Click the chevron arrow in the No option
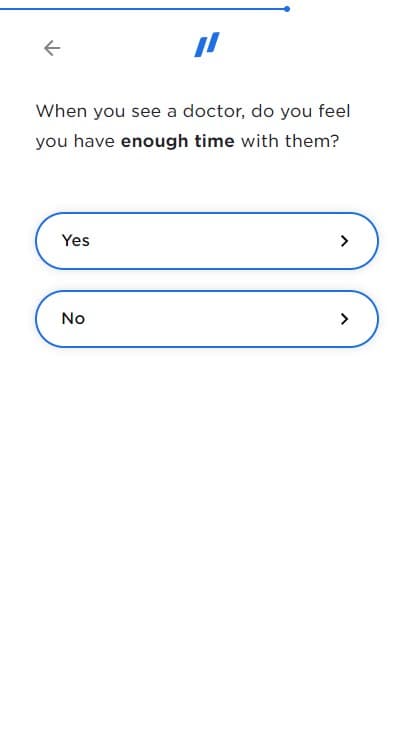 point(345,319)
